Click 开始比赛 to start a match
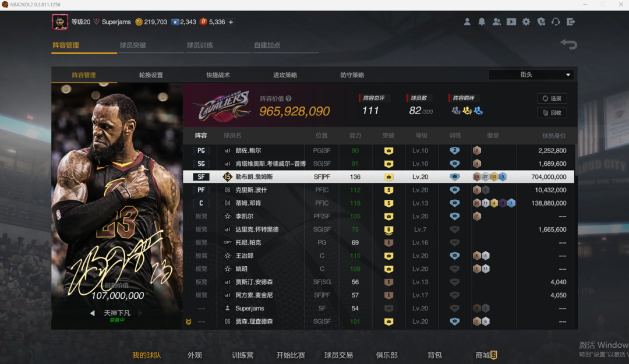The width and height of the screenshot is (629, 364). tap(291, 355)
